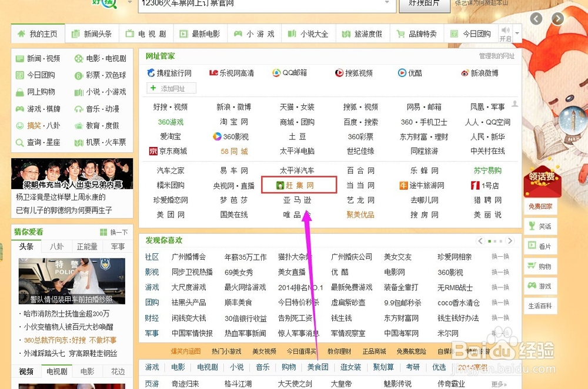Click 360总裁齐向东 news headline
588x389 pixels.
point(70,340)
